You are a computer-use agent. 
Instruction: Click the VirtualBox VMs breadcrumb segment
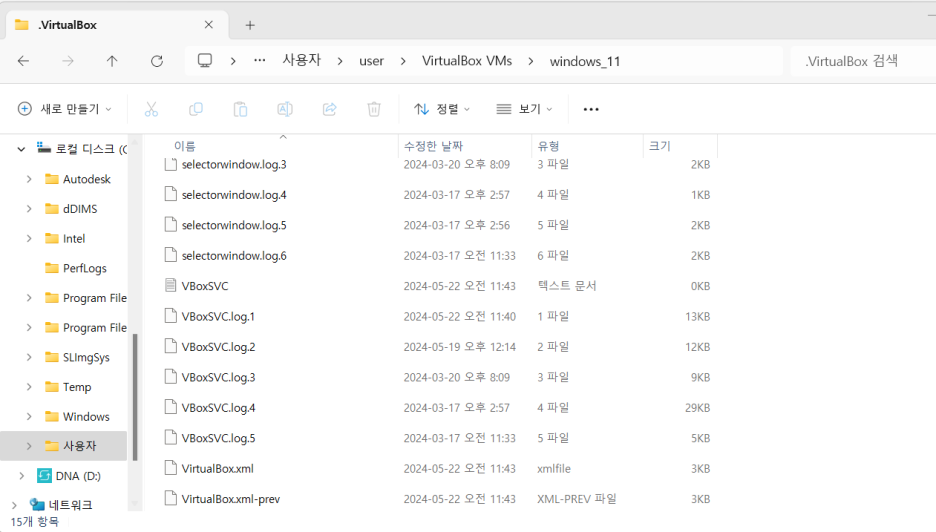click(467, 61)
